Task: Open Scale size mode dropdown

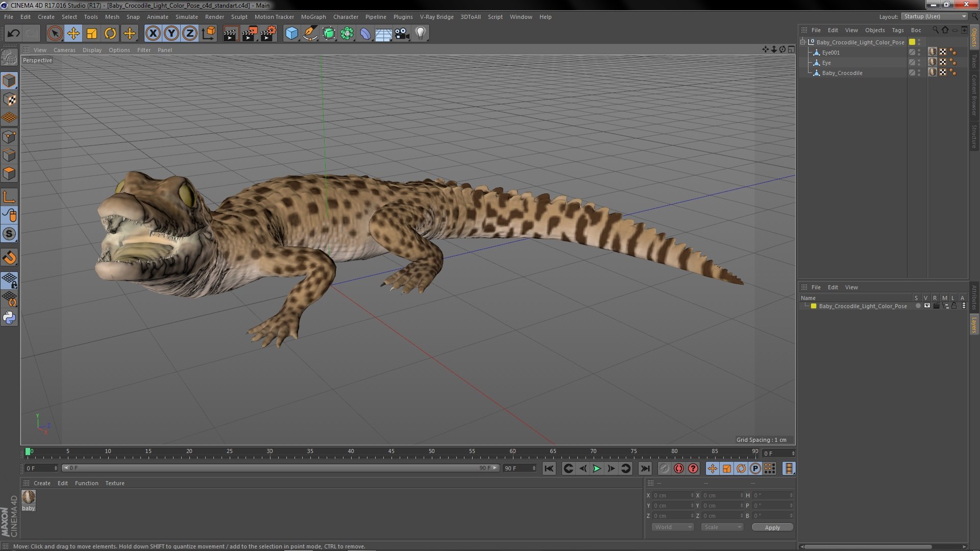Action: click(x=722, y=527)
